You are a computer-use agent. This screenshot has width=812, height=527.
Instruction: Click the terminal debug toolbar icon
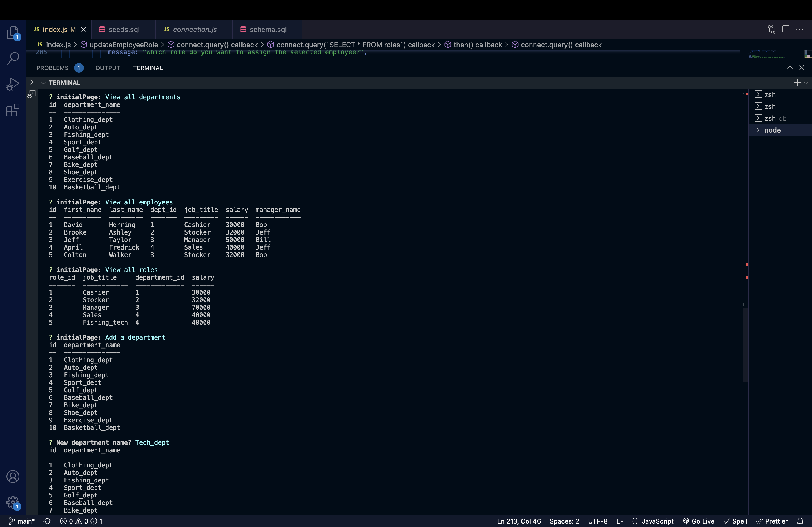[31, 94]
